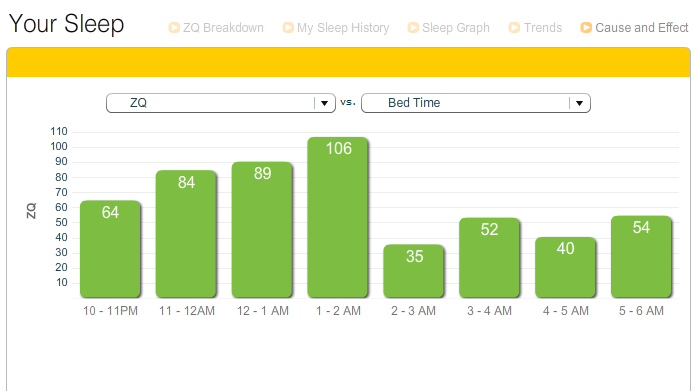Open the Sleep Graph tab

click(456, 28)
